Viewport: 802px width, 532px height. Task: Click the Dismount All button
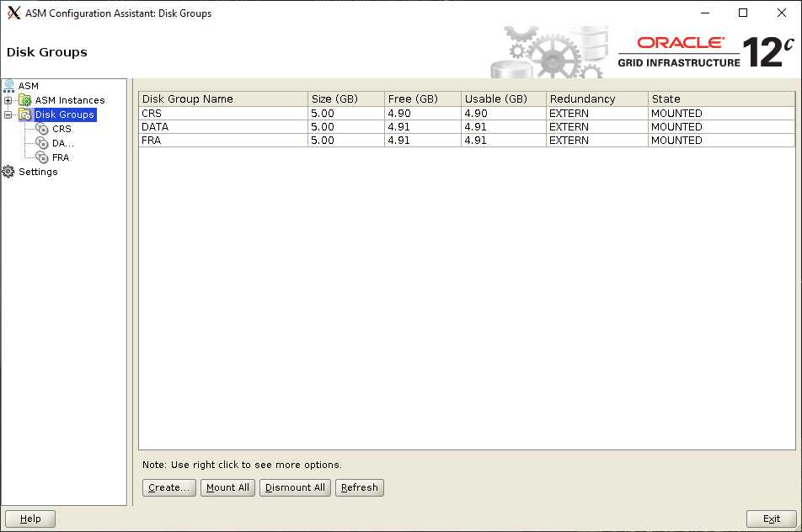click(x=295, y=487)
